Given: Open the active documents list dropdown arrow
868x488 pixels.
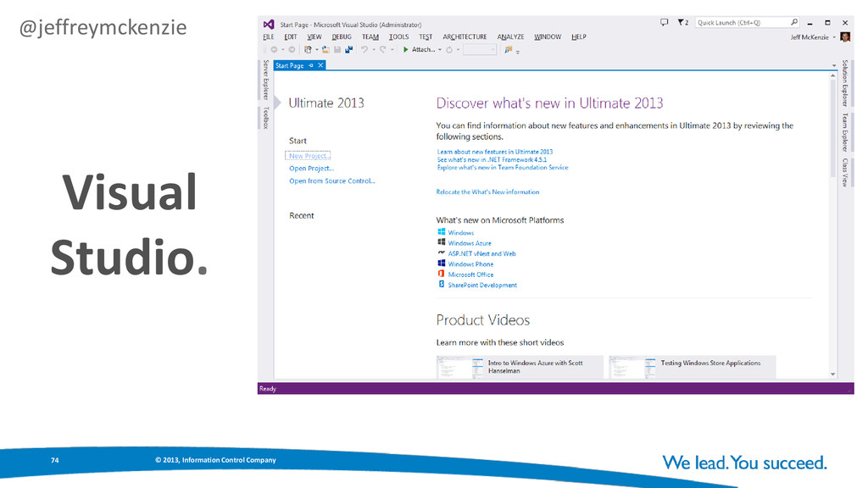Looking at the screenshot, I should point(834,65).
